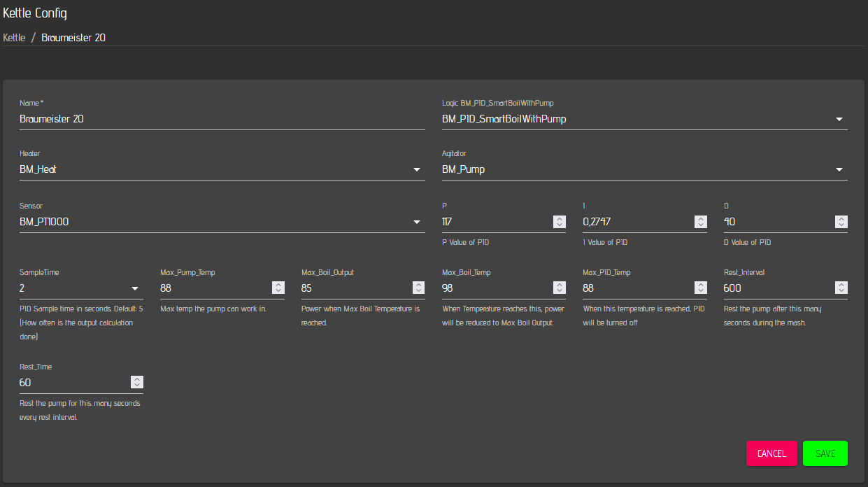The height and width of the screenshot is (487, 868).
Task: Focus the Name text field
Action: (x=222, y=119)
